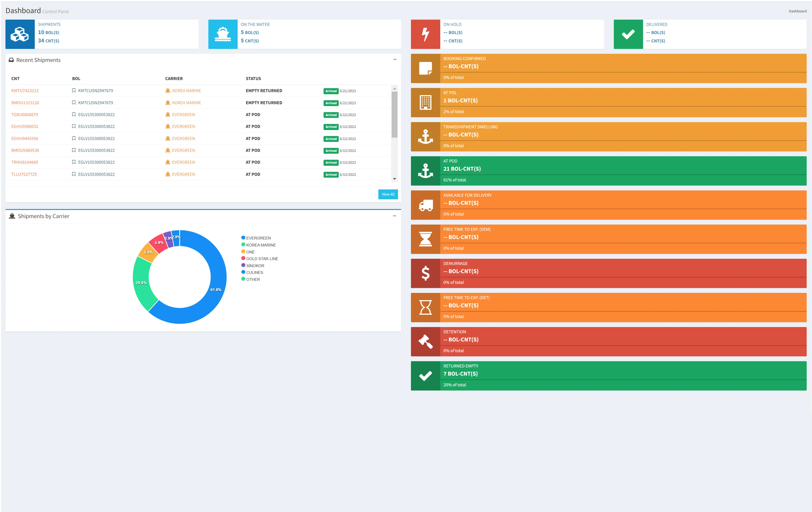The height and width of the screenshot is (512, 812).
Task: Click the shipments box icon
Action: [x=20, y=34]
